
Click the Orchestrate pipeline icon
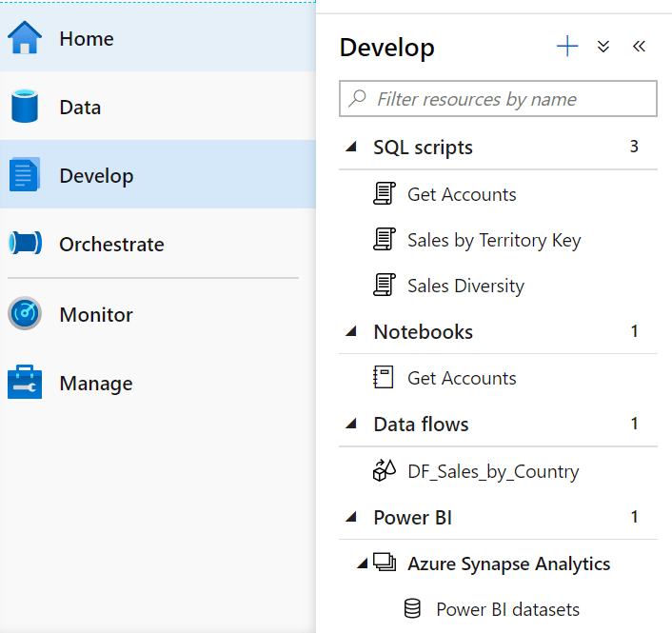(25, 243)
